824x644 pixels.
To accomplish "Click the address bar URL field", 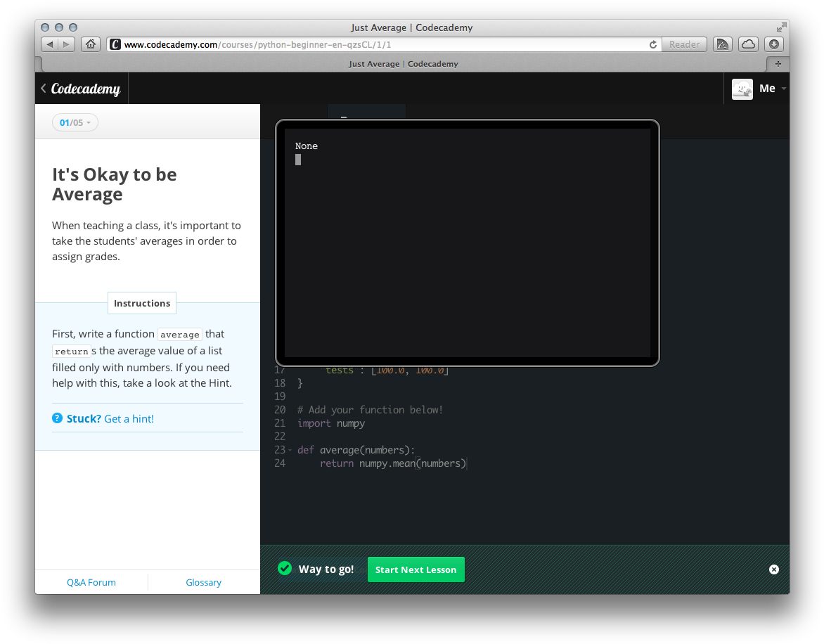I will point(384,45).
